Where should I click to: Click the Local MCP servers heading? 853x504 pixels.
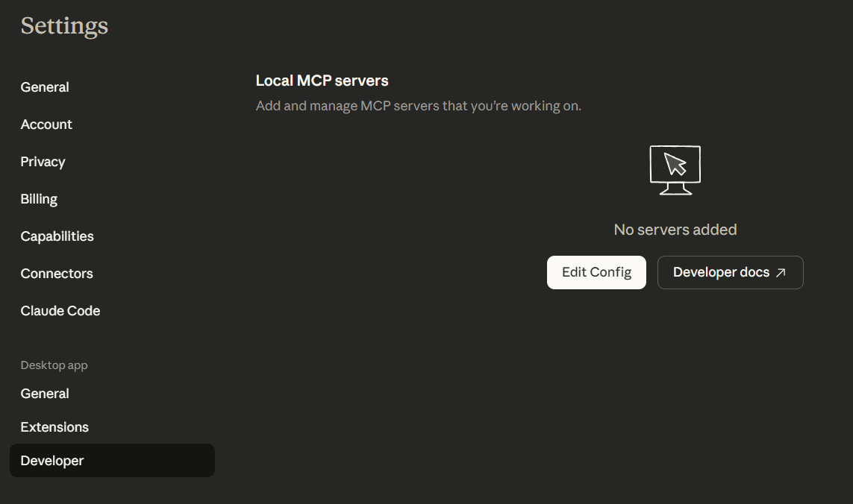(322, 81)
